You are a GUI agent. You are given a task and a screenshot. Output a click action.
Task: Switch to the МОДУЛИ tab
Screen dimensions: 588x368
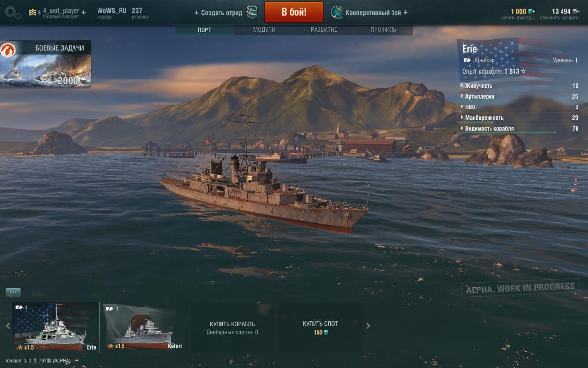[x=264, y=30]
